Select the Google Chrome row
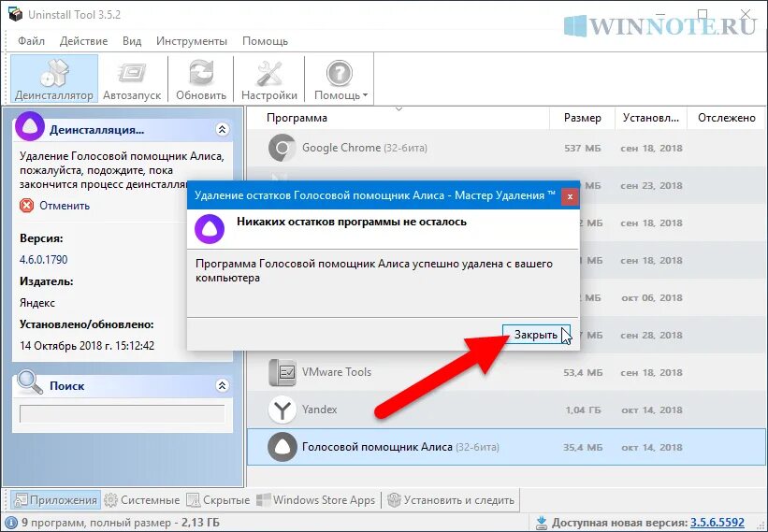The height and width of the screenshot is (532, 768). pyautogui.click(x=506, y=148)
